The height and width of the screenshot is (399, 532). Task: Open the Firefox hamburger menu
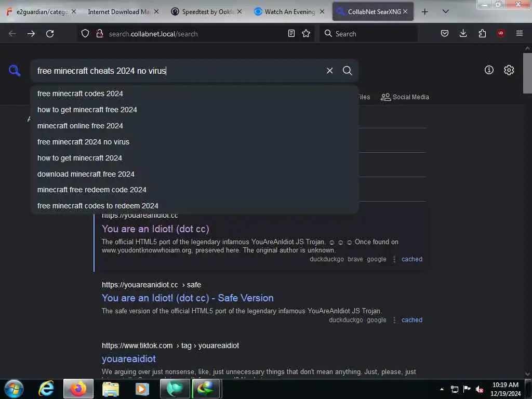(520, 33)
